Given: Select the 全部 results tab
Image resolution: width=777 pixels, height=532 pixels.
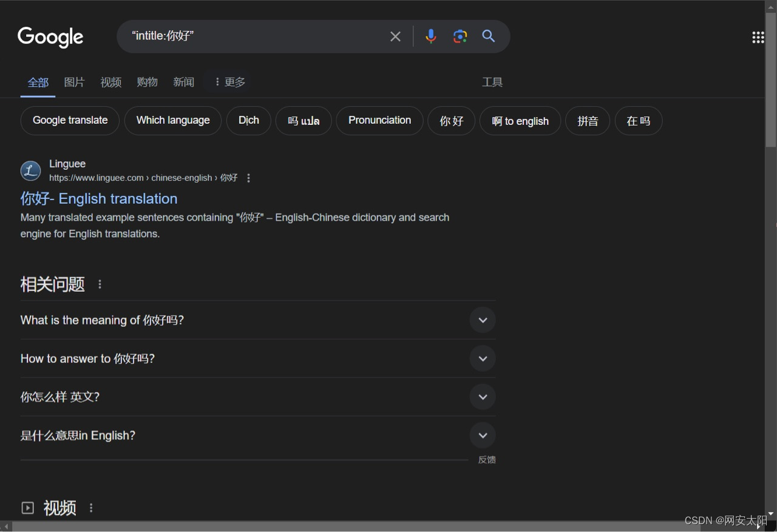Looking at the screenshot, I should pos(38,82).
